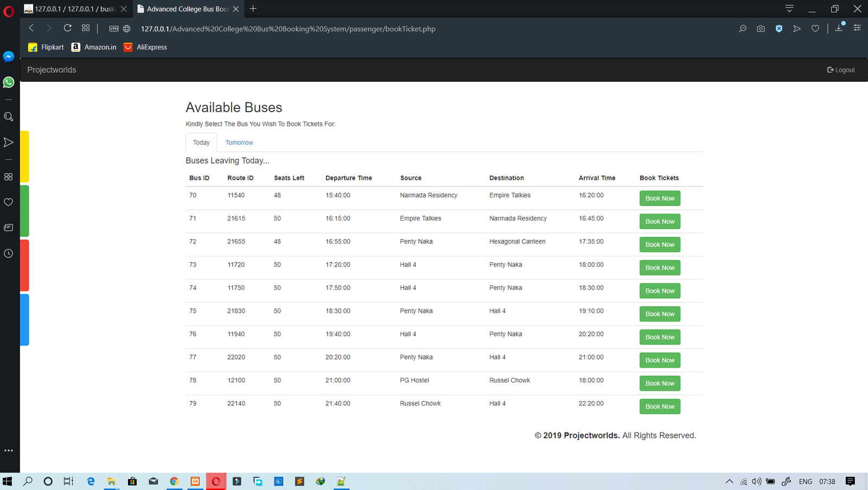Click the yellow color strip at the left edge
Viewport: 868px width, 490px height.
click(24, 156)
